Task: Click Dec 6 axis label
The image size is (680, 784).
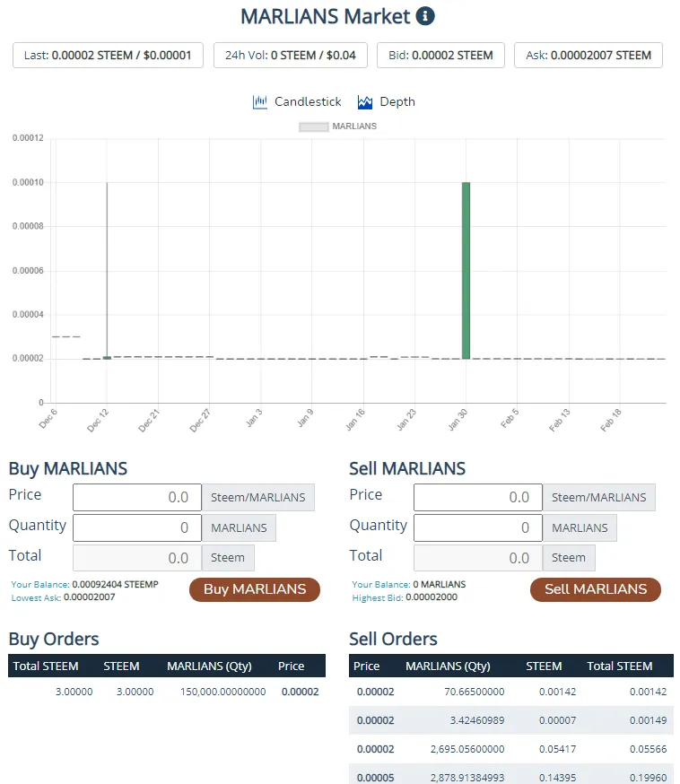Action: [48, 419]
